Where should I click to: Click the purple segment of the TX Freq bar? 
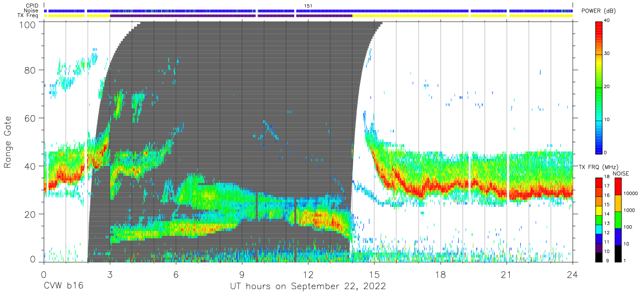coord(231,15)
